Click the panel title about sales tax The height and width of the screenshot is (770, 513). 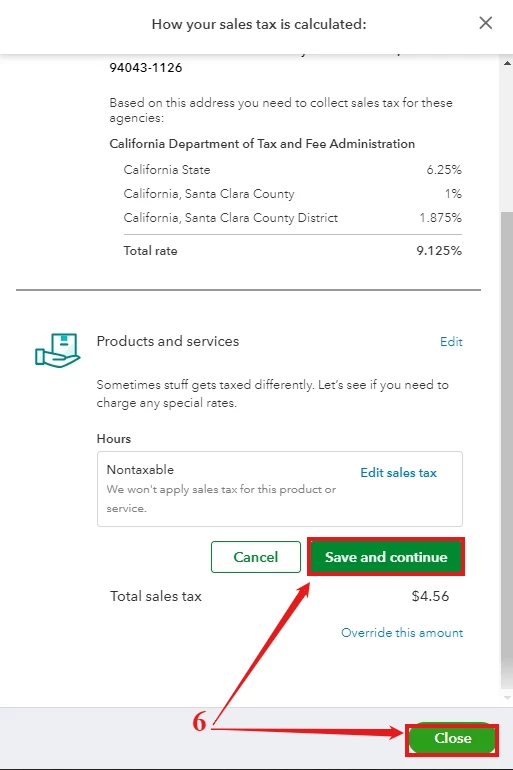coord(259,24)
